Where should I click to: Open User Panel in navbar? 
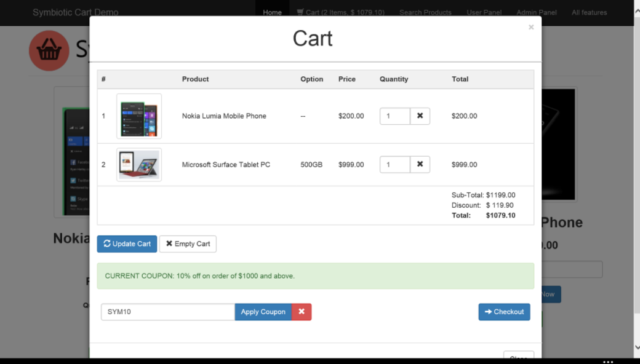click(484, 12)
